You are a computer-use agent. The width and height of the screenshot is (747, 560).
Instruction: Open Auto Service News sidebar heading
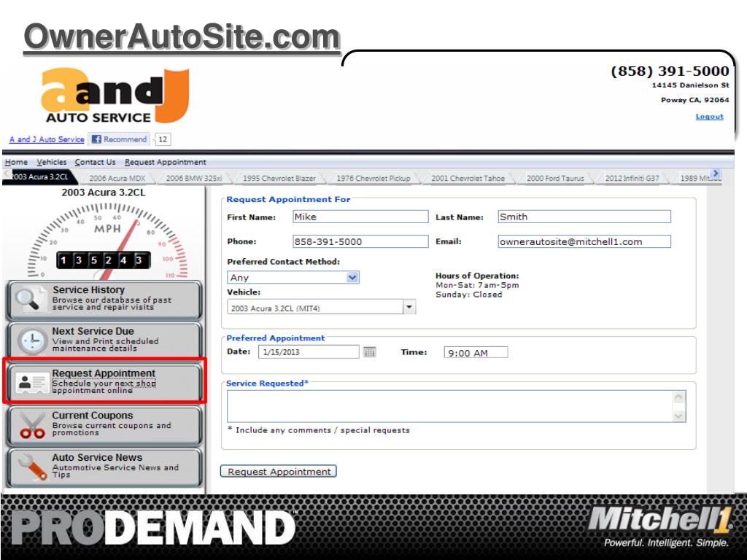[97, 457]
